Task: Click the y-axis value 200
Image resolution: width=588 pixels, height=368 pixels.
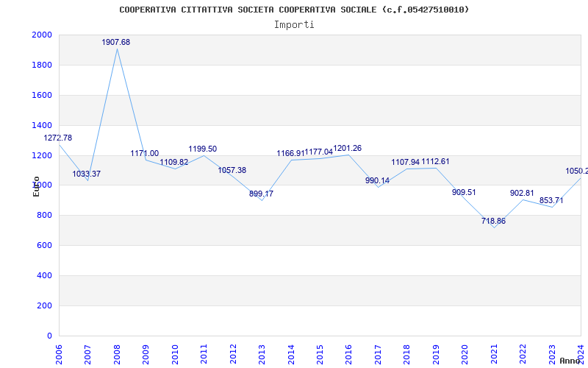Action: click(x=44, y=305)
